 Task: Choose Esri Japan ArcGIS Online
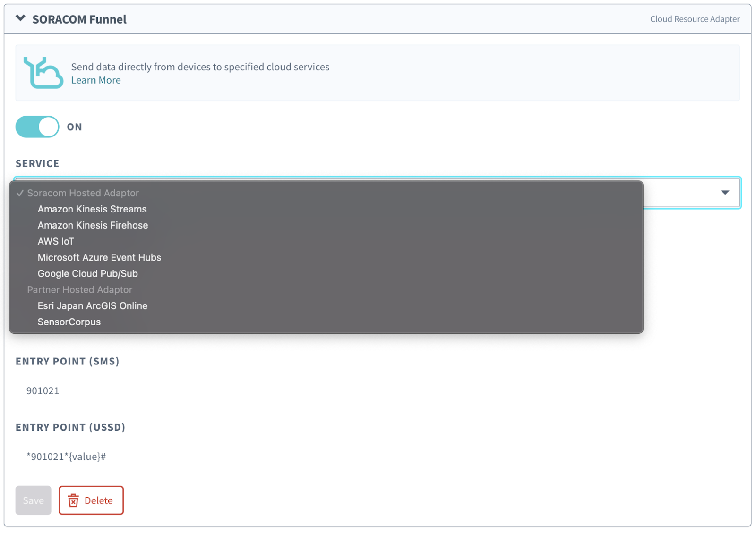pos(92,305)
